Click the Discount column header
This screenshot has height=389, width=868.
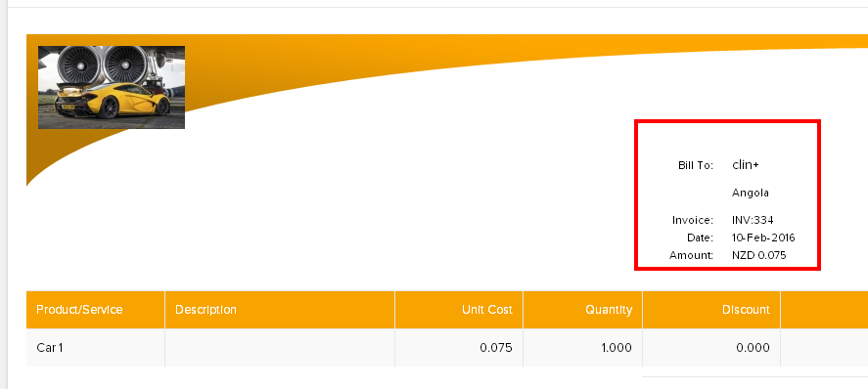pyautogui.click(x=711, y=310)
